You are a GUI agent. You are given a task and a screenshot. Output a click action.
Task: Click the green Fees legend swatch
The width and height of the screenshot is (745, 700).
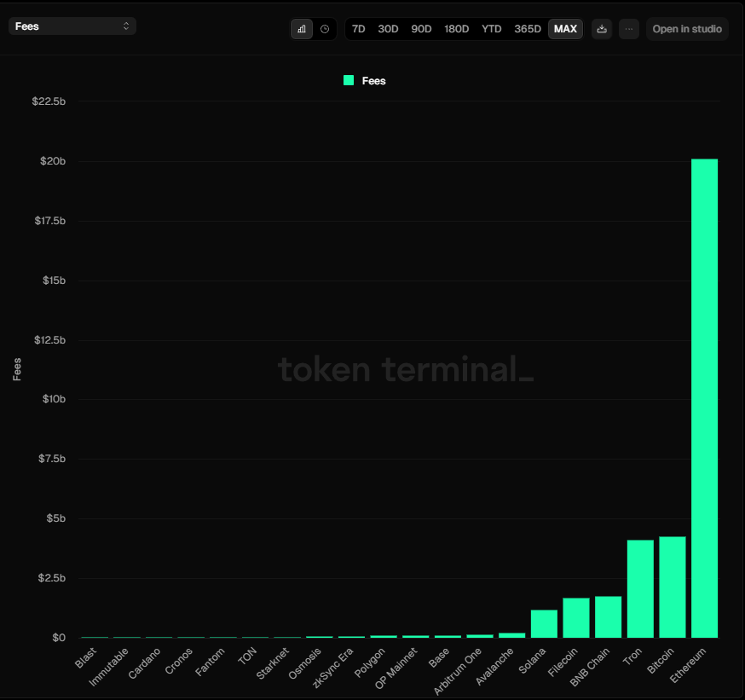(347, 81)
